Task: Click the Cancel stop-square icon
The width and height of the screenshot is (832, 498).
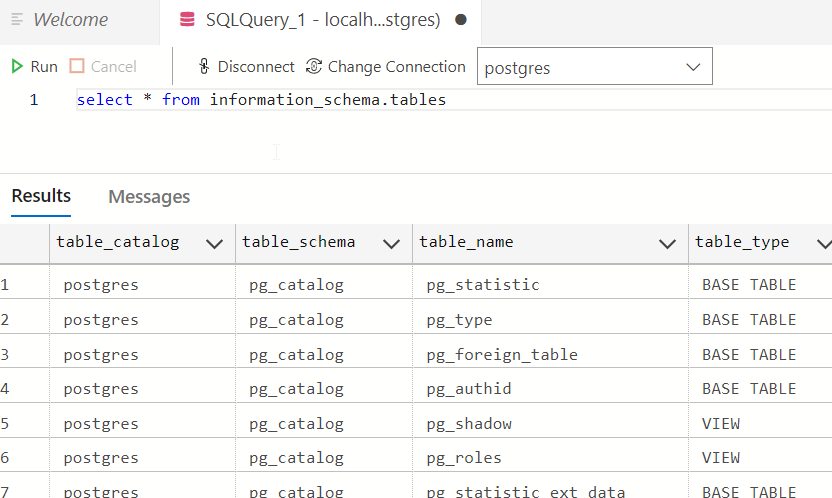Action: pyautogui.click(x=77, y=67)
